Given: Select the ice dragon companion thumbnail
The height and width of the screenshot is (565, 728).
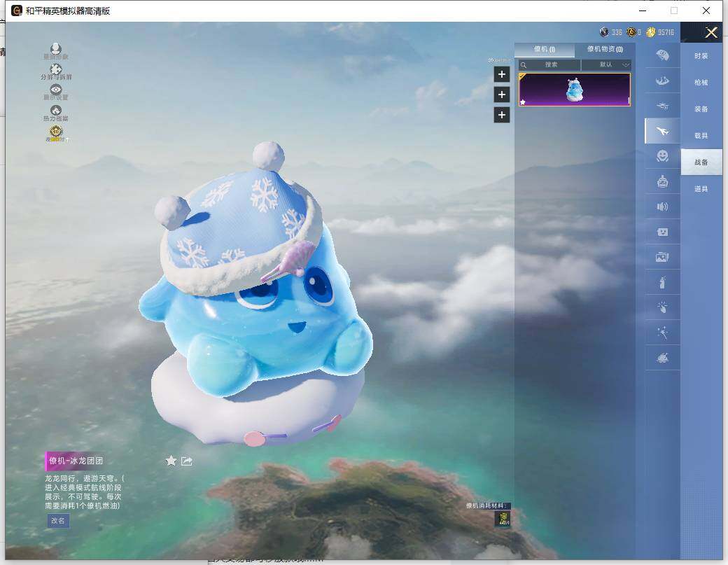Looking at the screenshot, I should click(x=575, y=90).
